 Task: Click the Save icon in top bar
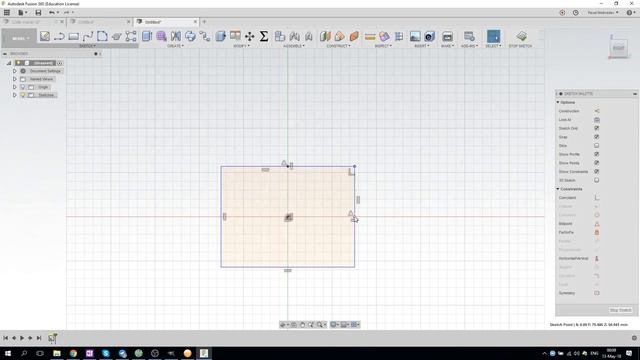38,13
